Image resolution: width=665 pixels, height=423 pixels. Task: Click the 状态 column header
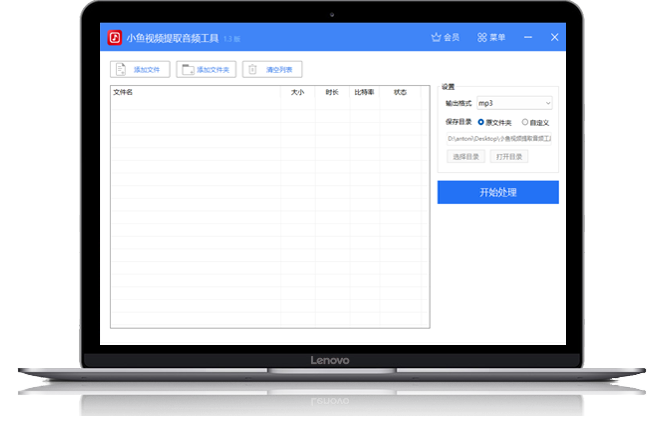[x=400, y=92]
